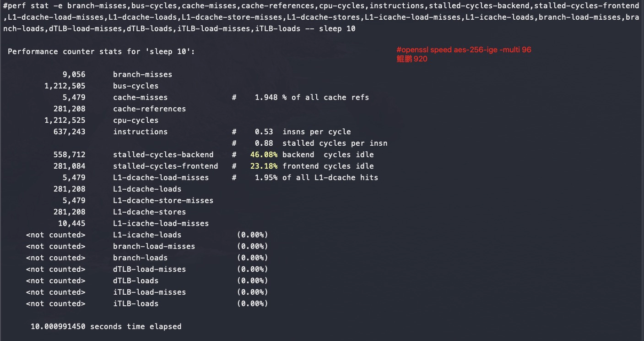Click the L1-icache-load-misses count 10,445
Screen dimensions: 644x341
pyautogui.click(x=71, y=223)
